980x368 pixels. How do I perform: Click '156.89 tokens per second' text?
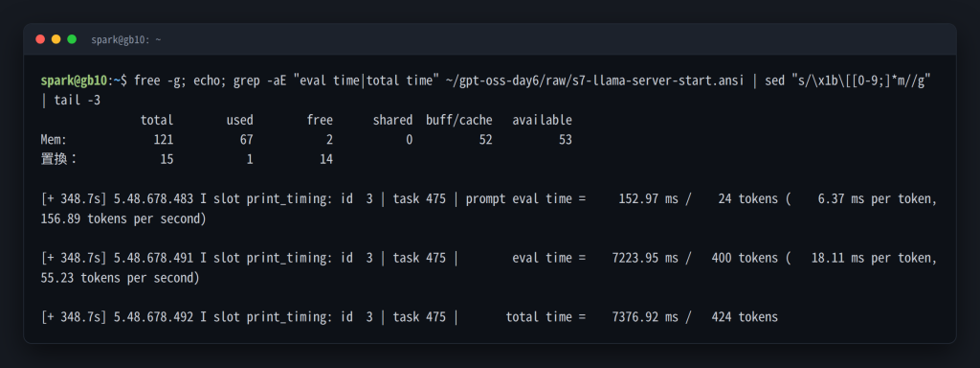coord(121,219)
